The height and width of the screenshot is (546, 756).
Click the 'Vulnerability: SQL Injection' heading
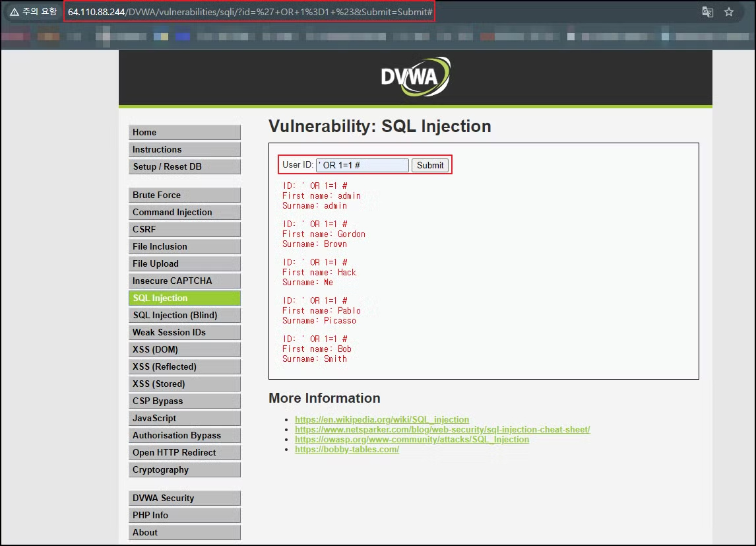[380, 126]
